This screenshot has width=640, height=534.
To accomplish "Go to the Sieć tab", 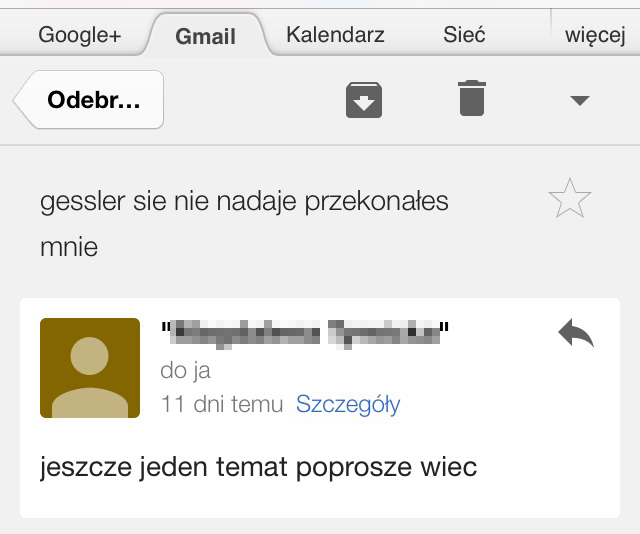I will pos(464,35).
